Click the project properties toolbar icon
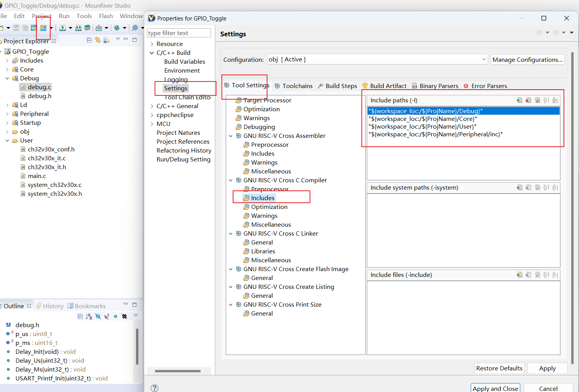Screen dimensions: 579x392 43,28
